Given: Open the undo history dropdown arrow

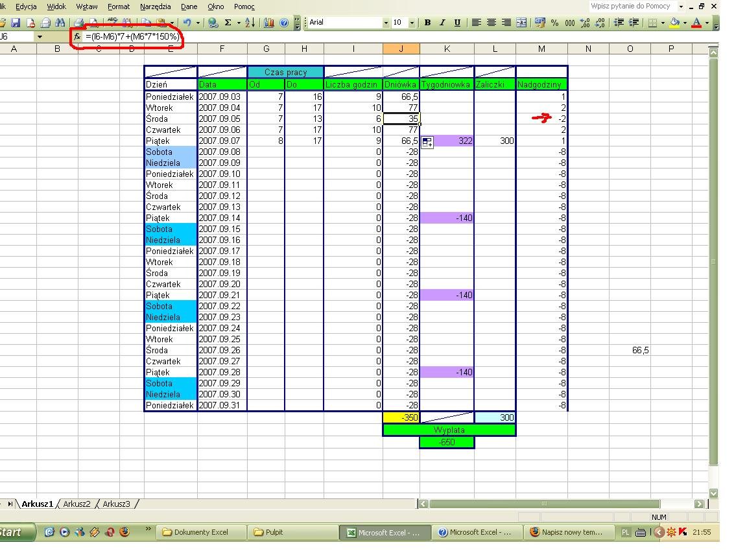Looking at the screenshot, I should click(x=198, y=23).
